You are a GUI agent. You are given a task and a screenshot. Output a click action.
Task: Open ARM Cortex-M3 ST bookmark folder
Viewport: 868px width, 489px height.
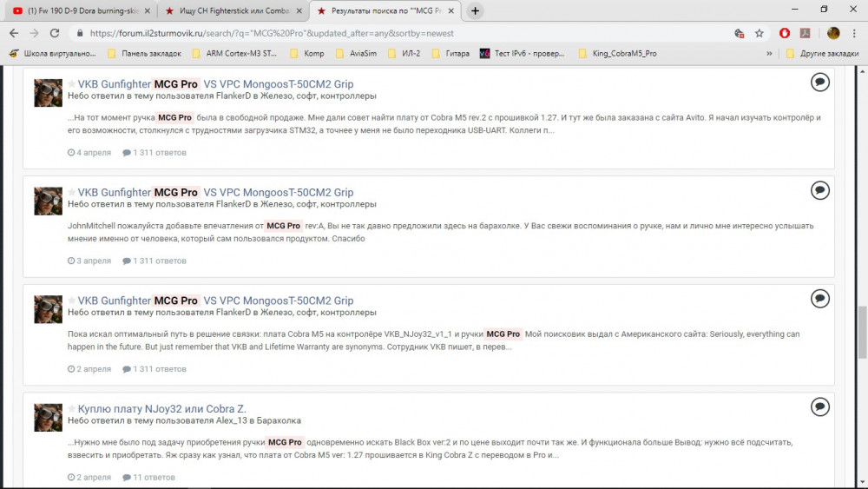(234, 54)
